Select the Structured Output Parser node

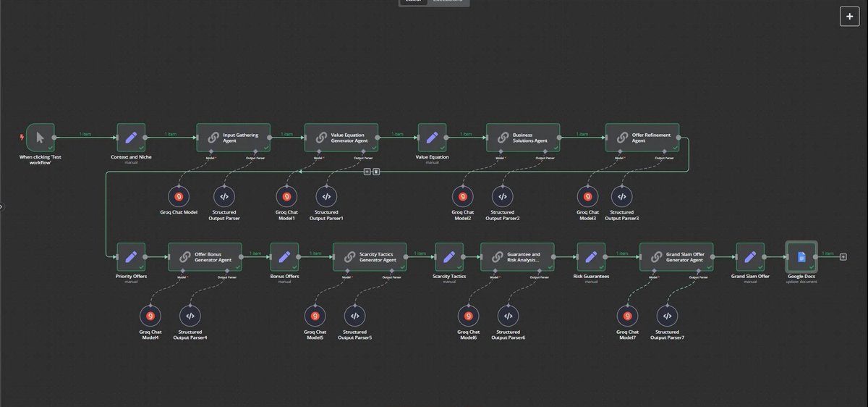click(x=224, y=196)
